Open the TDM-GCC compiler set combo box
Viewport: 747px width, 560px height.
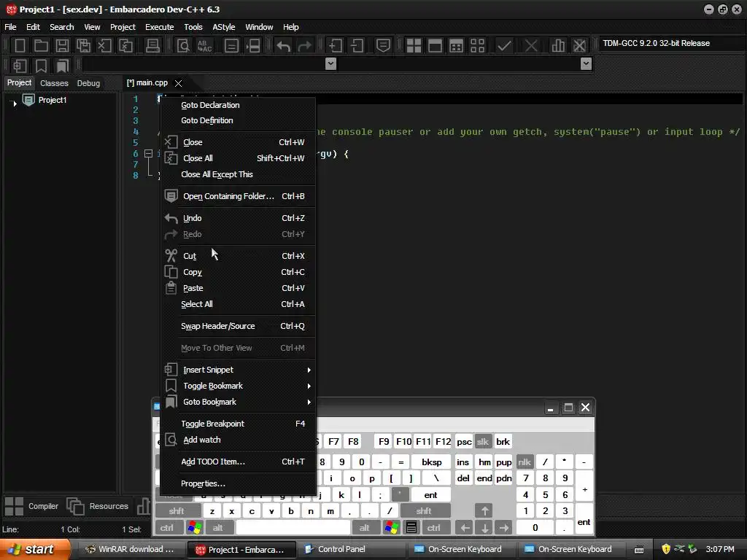tap(672, 43)
